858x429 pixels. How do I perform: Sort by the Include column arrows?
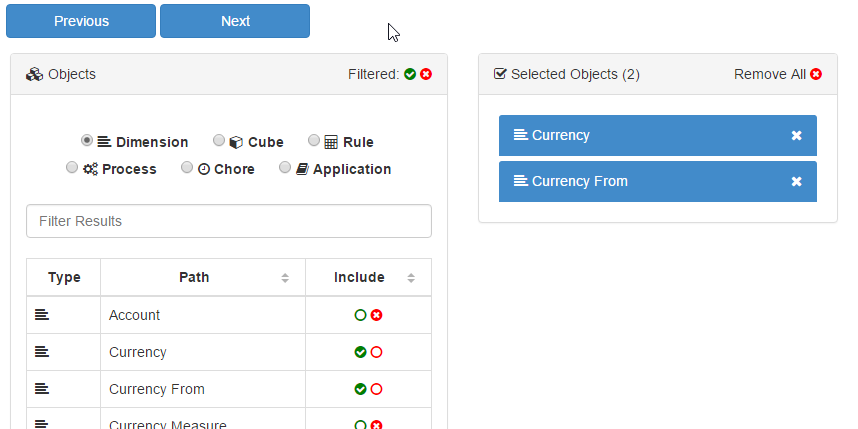tap(411, 278)
